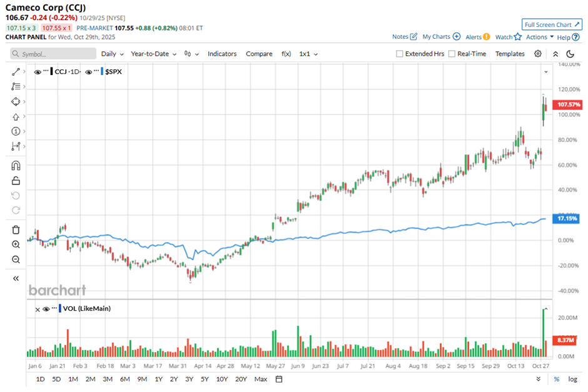This screenshot has width=588, height=392.
Task: Delete drawings with the trash icon
Action: coord(16,229)
